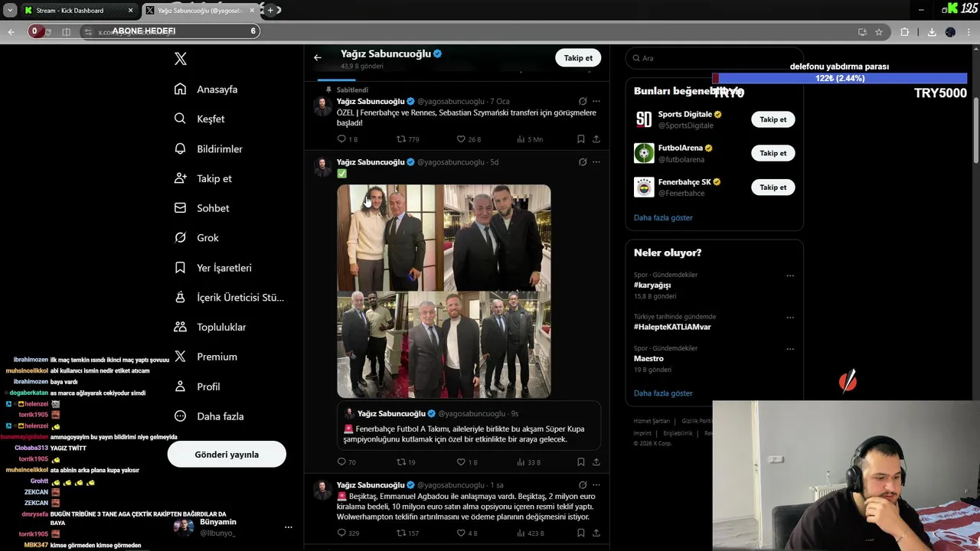Viewport: 980px width, 551px height.
Task: Open Takip et in the sidebar menu
Action: [203, 178]
